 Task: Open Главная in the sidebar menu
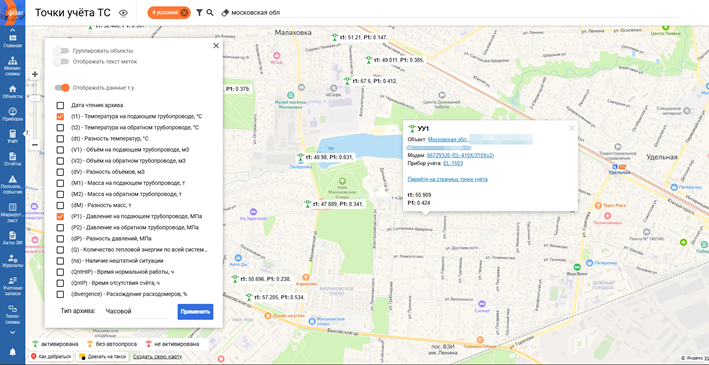(13, 41)
